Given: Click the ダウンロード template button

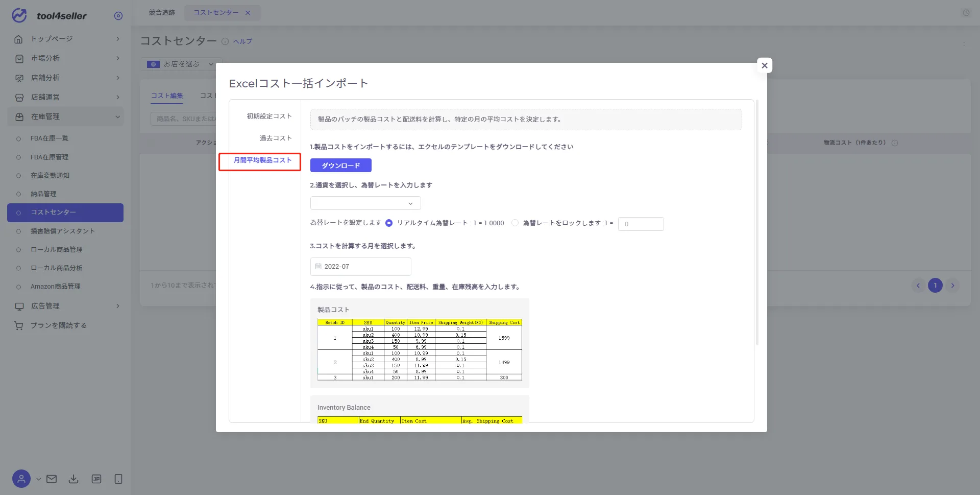Looking at the screenshot, I should coord(341,166).
